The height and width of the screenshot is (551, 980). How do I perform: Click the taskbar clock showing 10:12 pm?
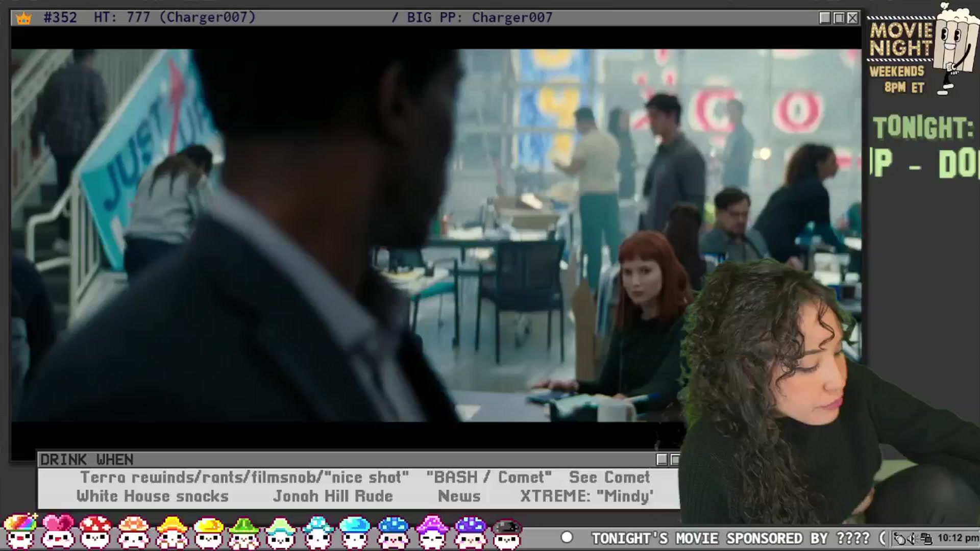click(x=958, y=538)
